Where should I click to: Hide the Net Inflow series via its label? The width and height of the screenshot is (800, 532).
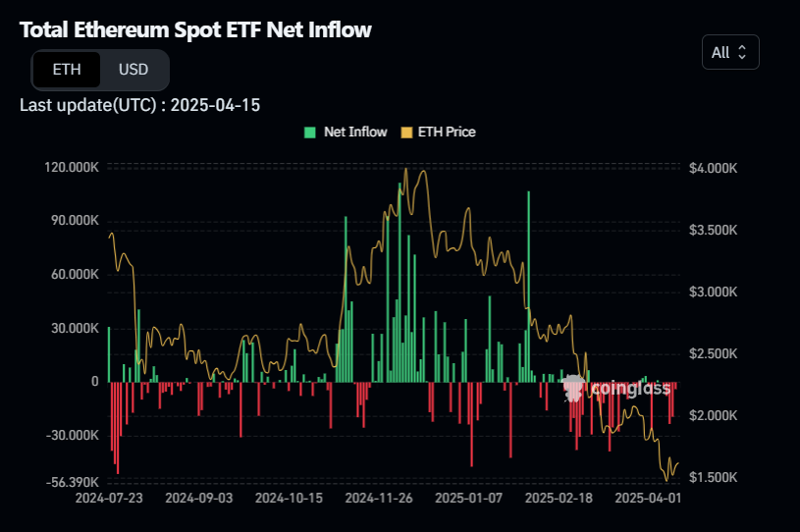[x=354, y=132]
